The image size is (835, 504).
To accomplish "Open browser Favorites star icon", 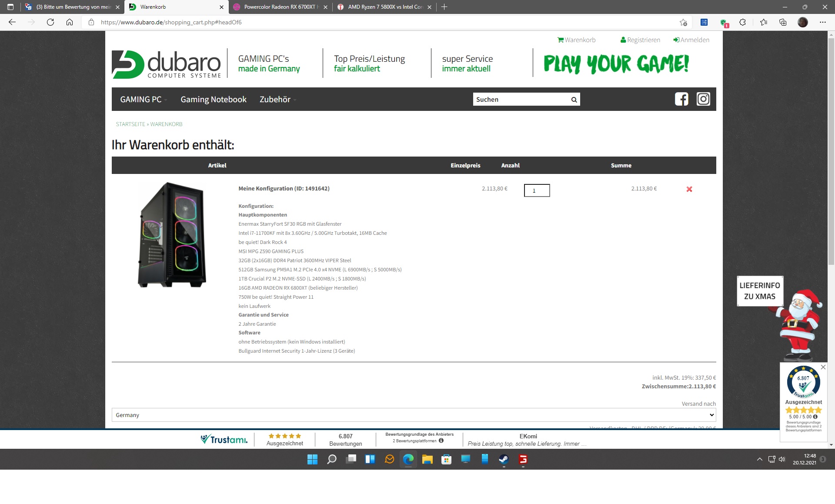I will coord(764,22).
